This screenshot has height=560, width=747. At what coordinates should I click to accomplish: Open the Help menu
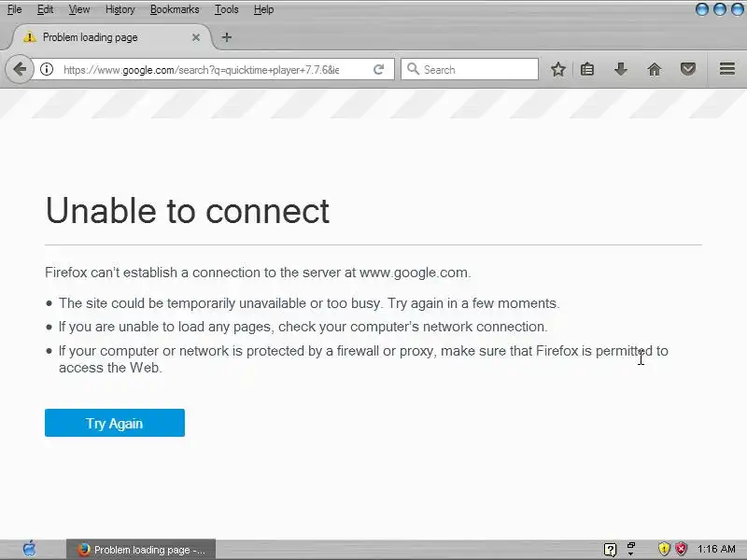(x=263, y=9)
